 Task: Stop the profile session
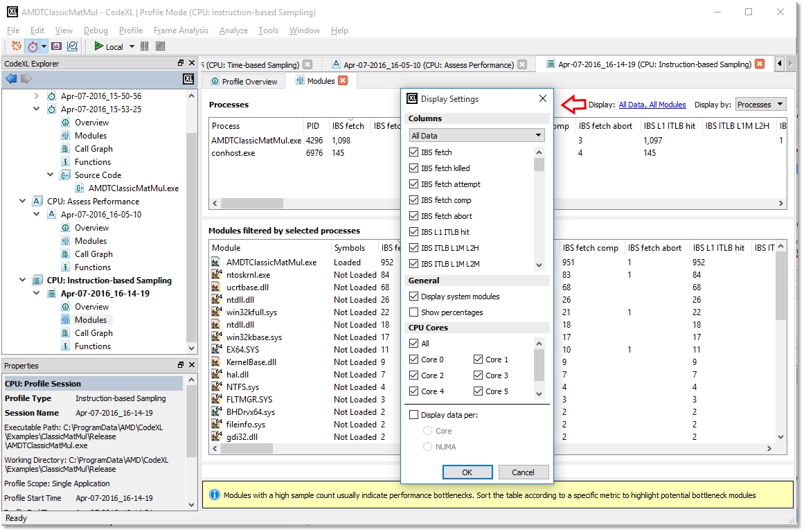[160, 46]
